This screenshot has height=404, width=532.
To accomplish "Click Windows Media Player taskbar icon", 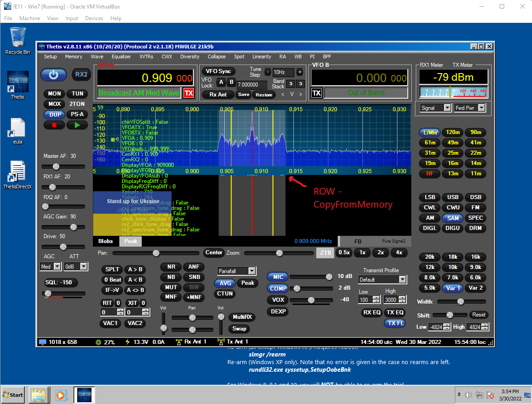I will [x=60, y=395].
